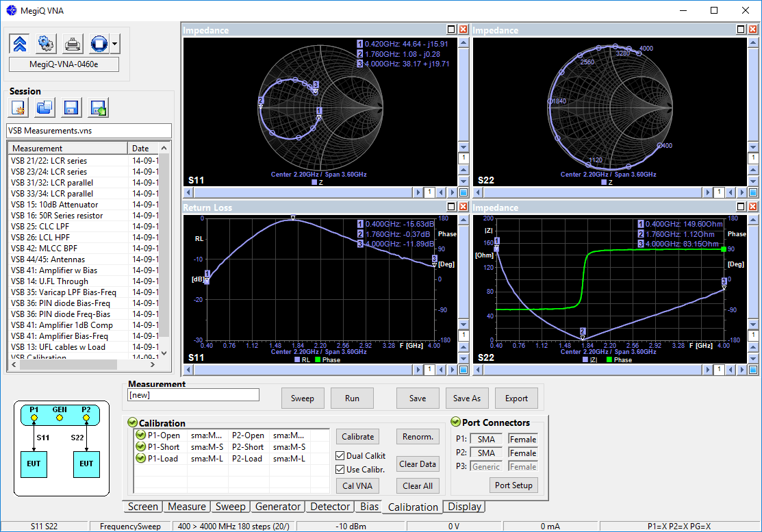
Task: Maximize the Return Loss graph panel
Action: [x=451, y=207]
